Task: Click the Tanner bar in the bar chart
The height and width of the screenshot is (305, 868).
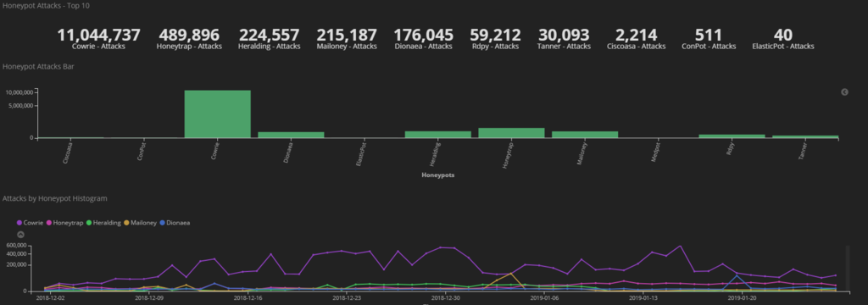Action: (805, 136)
